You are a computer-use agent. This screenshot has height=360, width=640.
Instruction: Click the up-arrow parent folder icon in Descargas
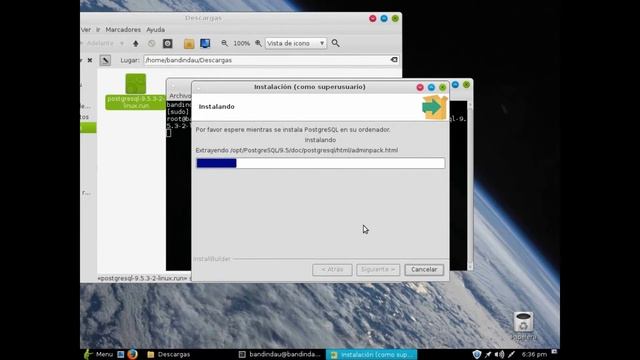point(136,43)
